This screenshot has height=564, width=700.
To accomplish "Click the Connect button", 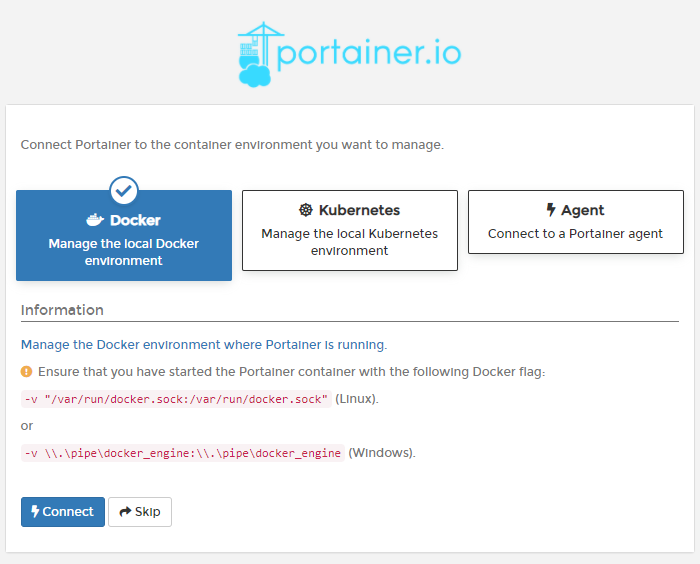I will pyautogui.click(x=62, y=512).
